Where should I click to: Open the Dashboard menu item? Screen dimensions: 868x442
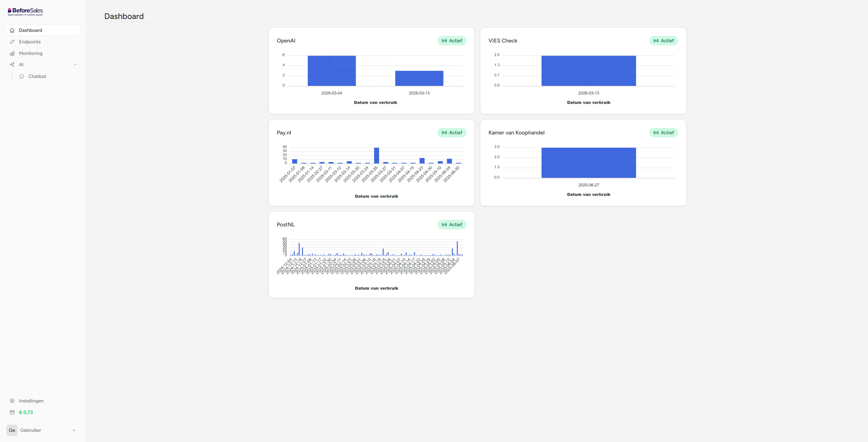pos(43,30)
